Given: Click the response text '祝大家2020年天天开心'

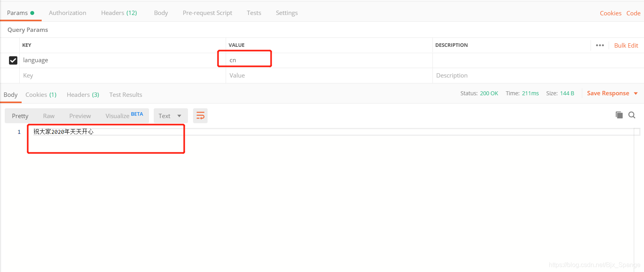Looking at the screenshot, I should (63, 131).
